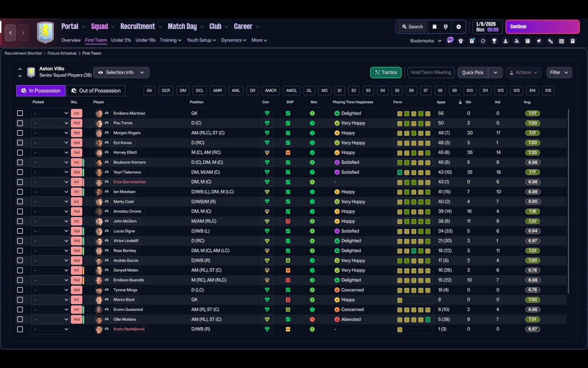This screenshot has width=588, height=368.
Task: Tick the checkbox for Kosta Nedeljković
Action: click(20, 329)
